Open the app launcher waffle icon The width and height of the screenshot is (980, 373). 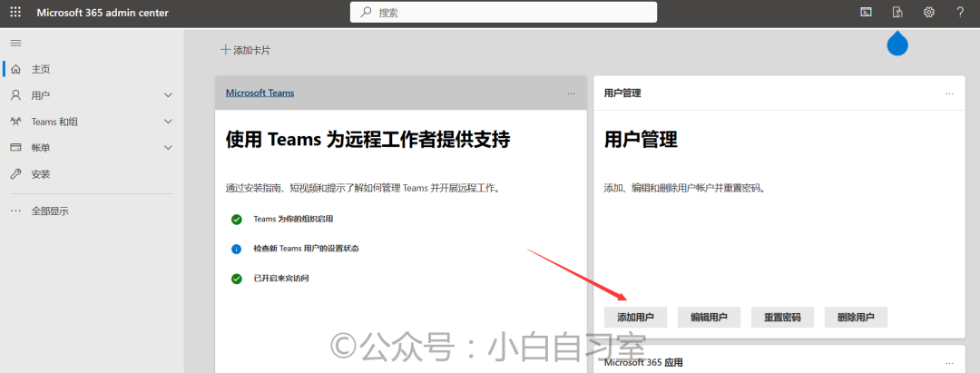pyautogui.click(x=15, y=13)
